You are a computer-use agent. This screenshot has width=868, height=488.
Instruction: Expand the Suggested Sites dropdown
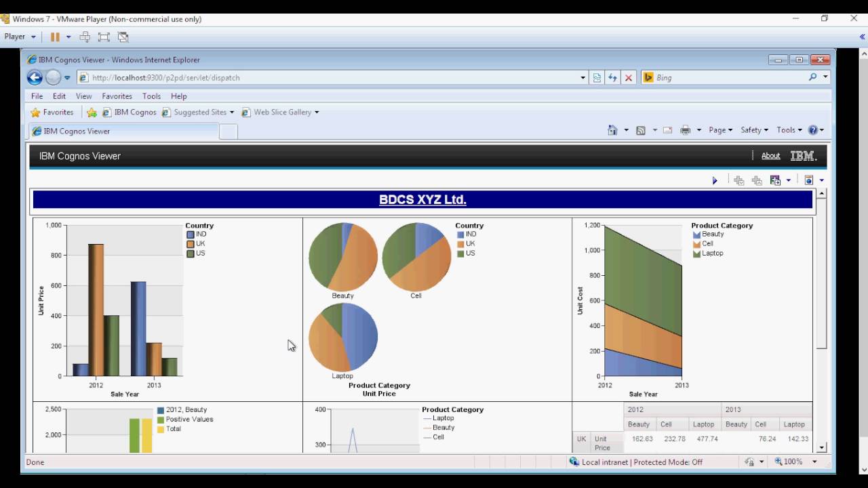(232, 112)
